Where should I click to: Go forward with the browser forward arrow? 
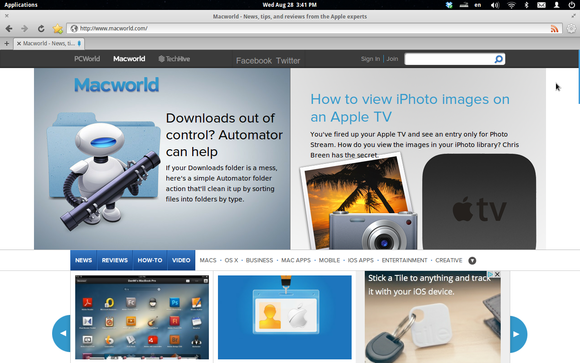click(24, 28)
